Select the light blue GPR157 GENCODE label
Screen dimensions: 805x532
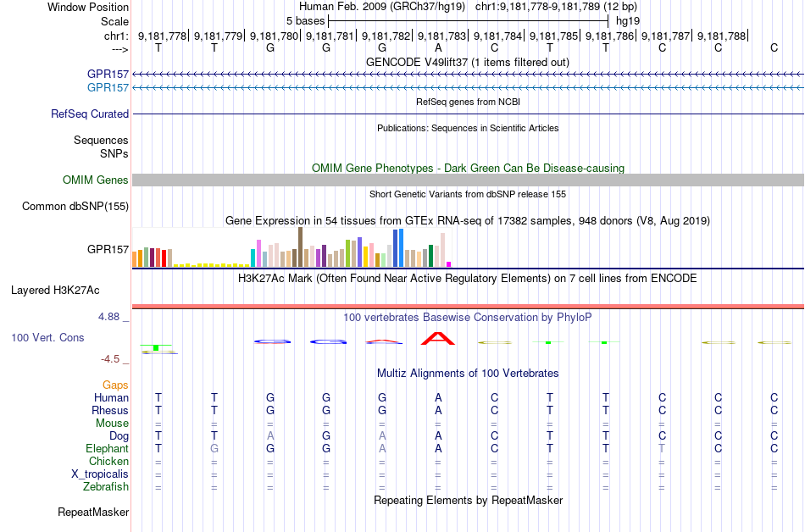click(x=108, y=88)
